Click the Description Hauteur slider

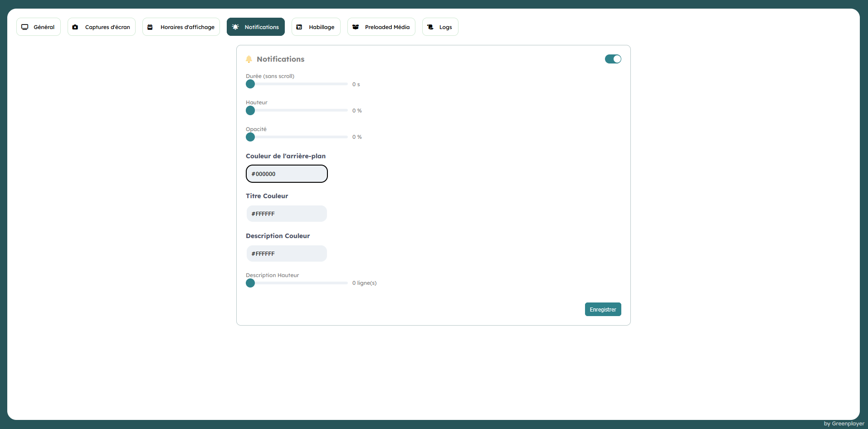[x=299, y=283]
